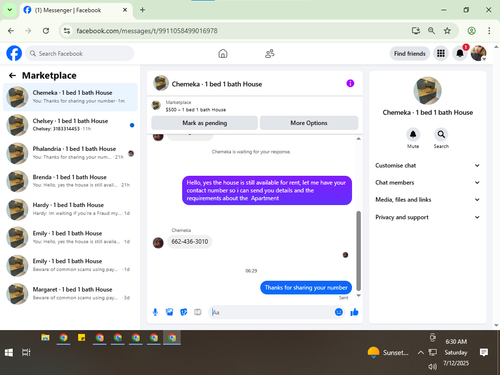The image size is (500, 375).
Task: Expand Customise chat section
Action: (x=427, y=165)
